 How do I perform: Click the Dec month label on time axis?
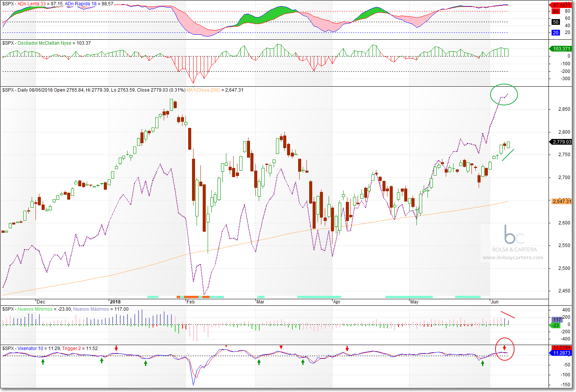pyautogui.click(x=41, y=302)
